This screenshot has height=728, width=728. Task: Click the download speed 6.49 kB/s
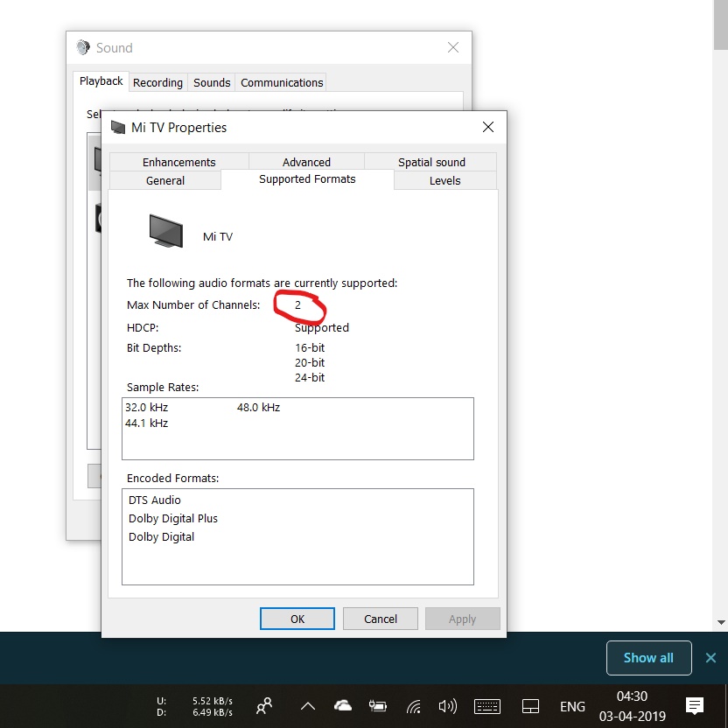click(x=212, y=712)
